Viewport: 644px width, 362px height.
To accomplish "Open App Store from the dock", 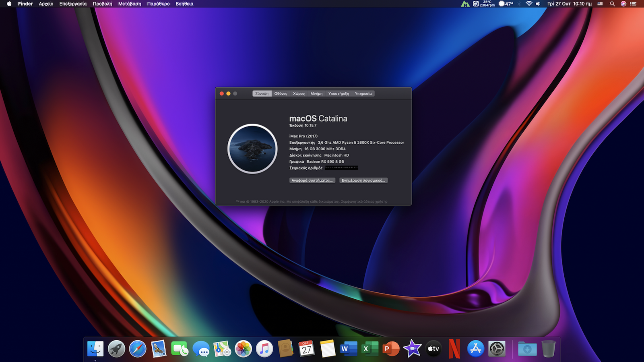I will pyautogui.click(x=475, y=349).
